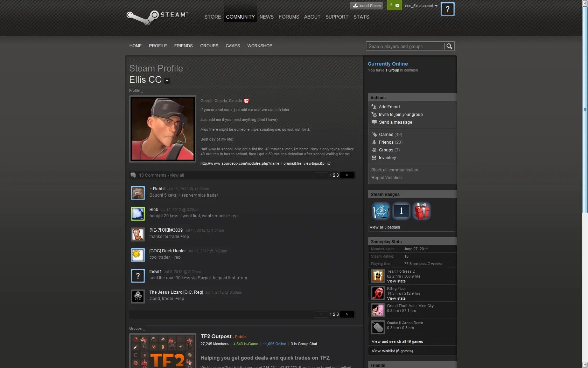Open the inbox envelope notification icon
588x368 pixels.
[397, 5]
